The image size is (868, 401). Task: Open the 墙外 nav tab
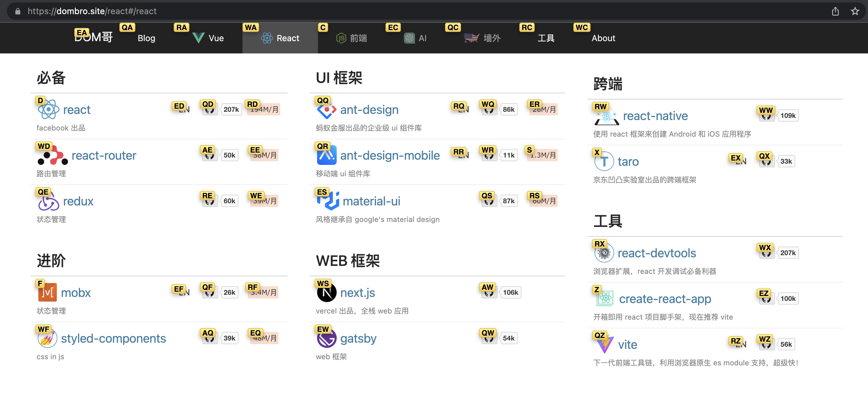click(482, 38)
